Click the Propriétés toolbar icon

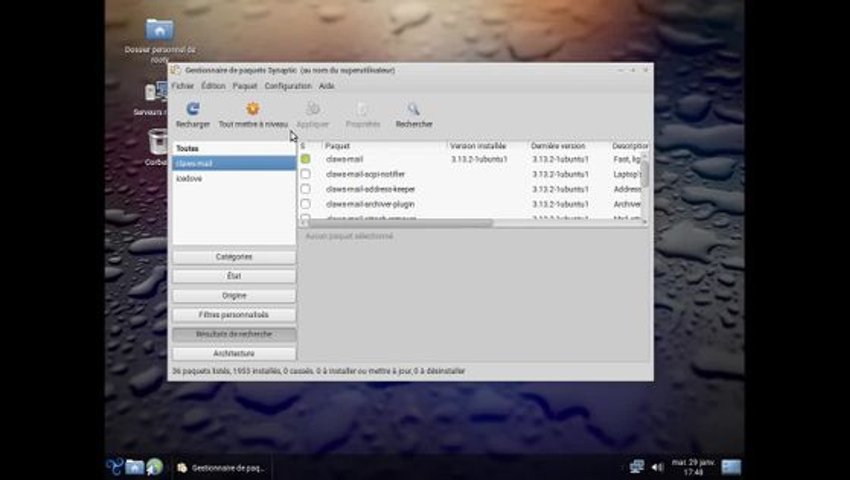pyautogui.click(x=363, y=109)
